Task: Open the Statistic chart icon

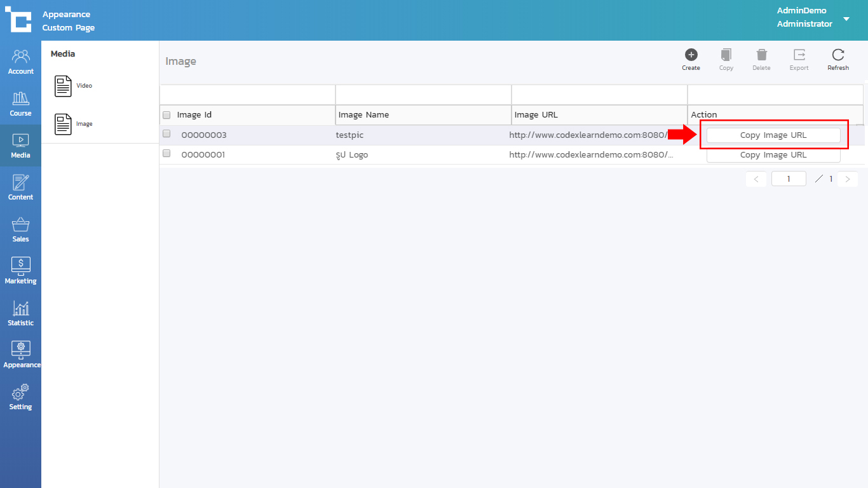Action: (20, 309)
